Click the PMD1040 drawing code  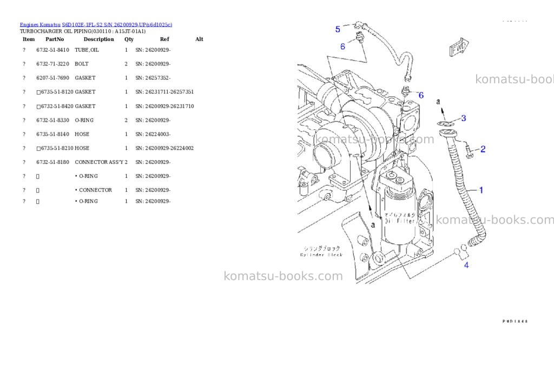(x=515, y=322)
